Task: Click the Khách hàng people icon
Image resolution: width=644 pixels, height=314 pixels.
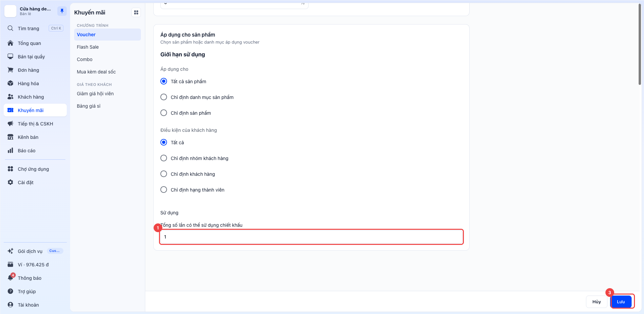Action: click(x=10, y=97)
